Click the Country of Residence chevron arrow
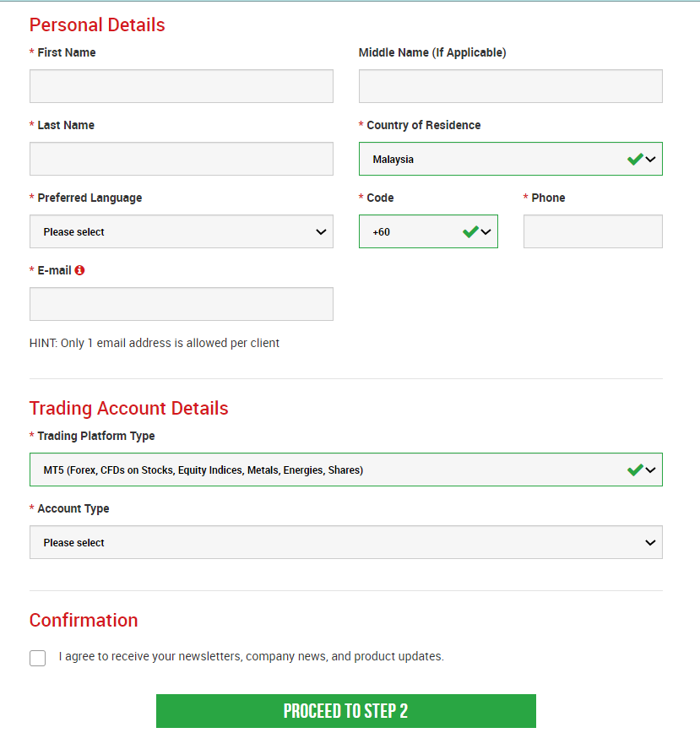Screen dimensions: 700x733 (650, 160)
